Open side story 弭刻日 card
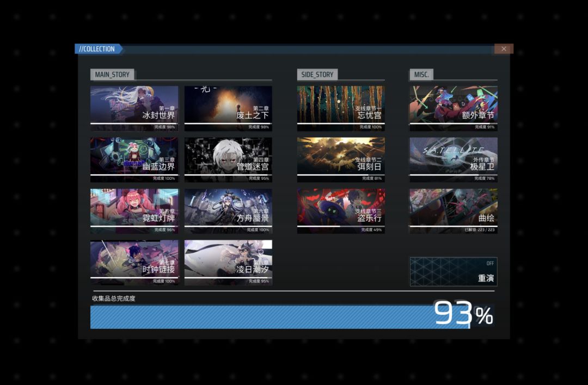Screen dimensions: 588x385 (341, 160)
